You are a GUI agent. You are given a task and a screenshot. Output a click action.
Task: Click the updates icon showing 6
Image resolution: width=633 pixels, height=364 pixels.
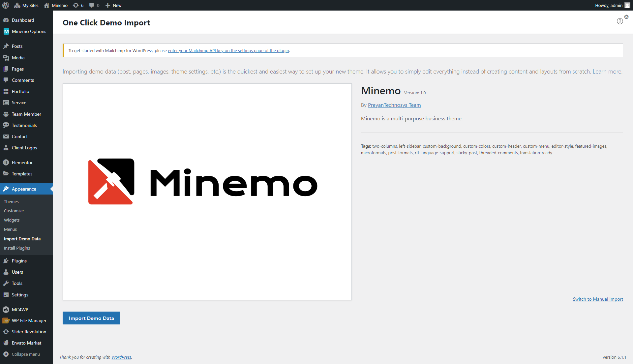tap(78, 5)
